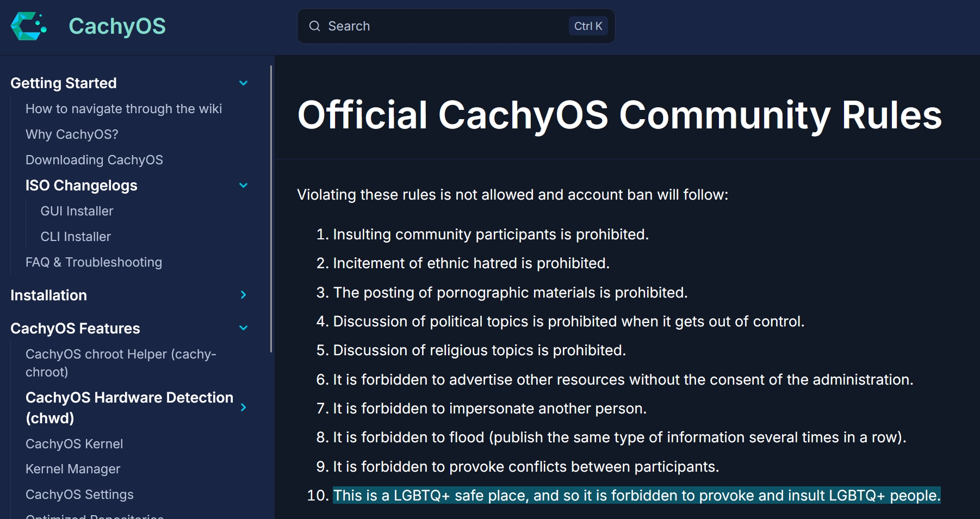Expand CachyOS Hardware Detection (chwd) chevron
980x519 pixels.
click(244, 407)
